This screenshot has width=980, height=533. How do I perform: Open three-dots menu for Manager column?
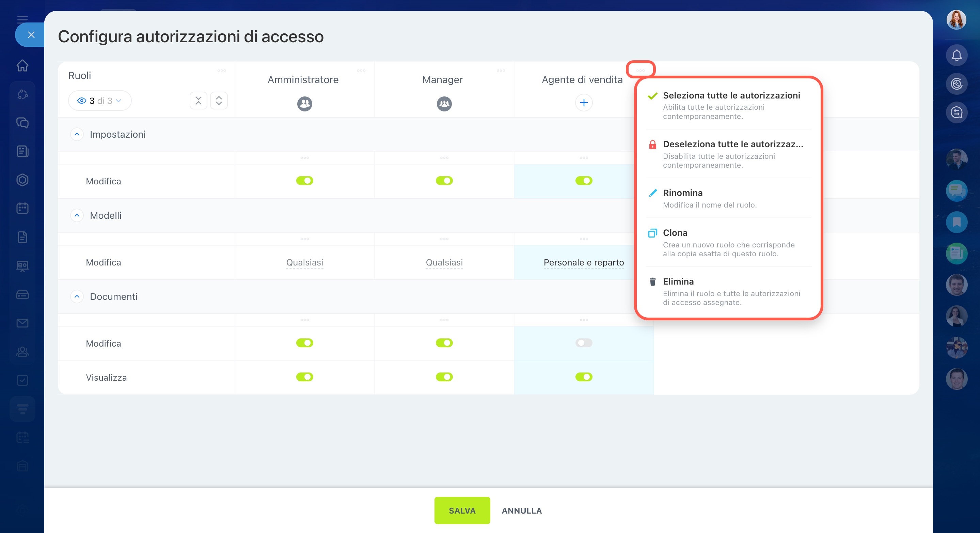(x=501, y=71)
